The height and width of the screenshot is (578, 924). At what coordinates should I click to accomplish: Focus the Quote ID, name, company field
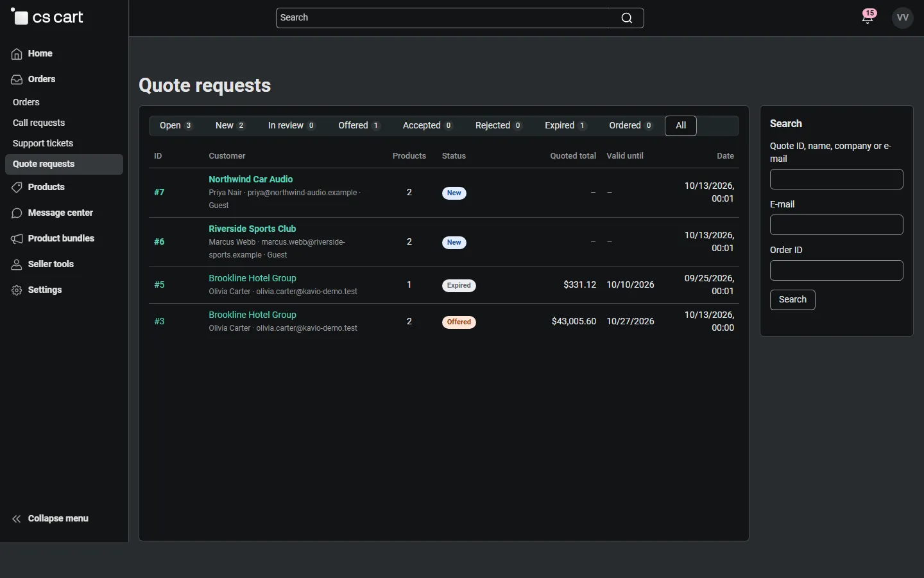[837, 179]
